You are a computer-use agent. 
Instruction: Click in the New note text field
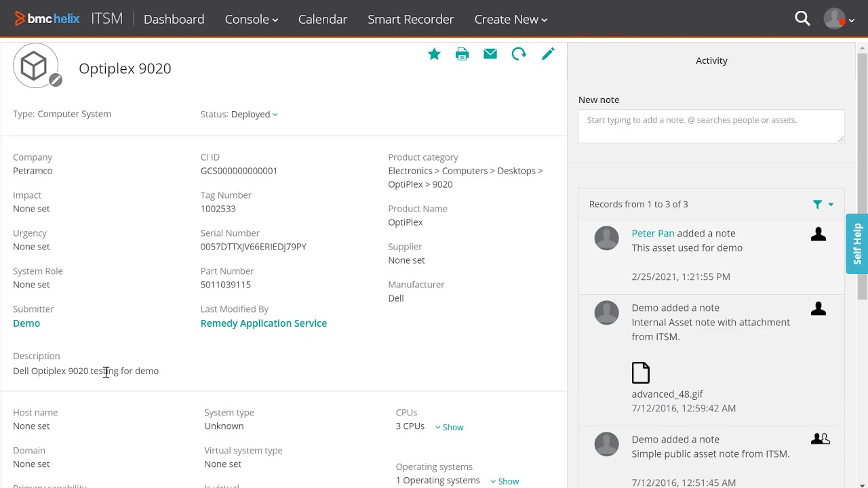[x=711, y=126]
